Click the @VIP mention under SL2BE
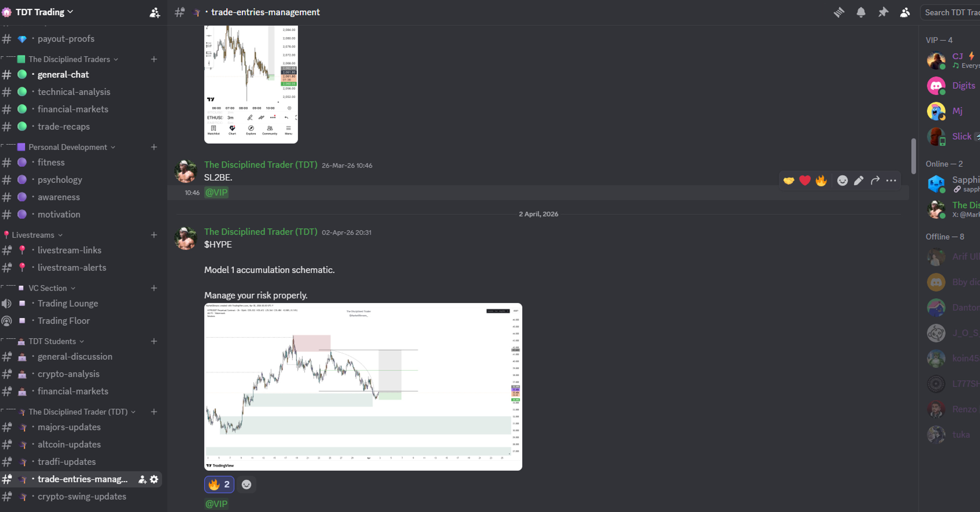The width and height of the screenshot is (980, 512). (x=216, y=192)
